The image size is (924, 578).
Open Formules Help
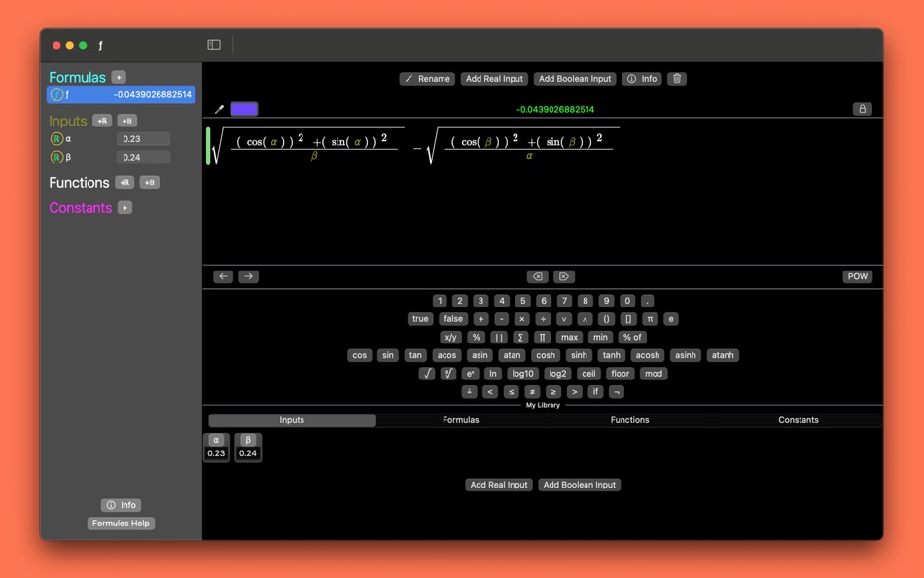pyautogui.click(x=121, y=524)
